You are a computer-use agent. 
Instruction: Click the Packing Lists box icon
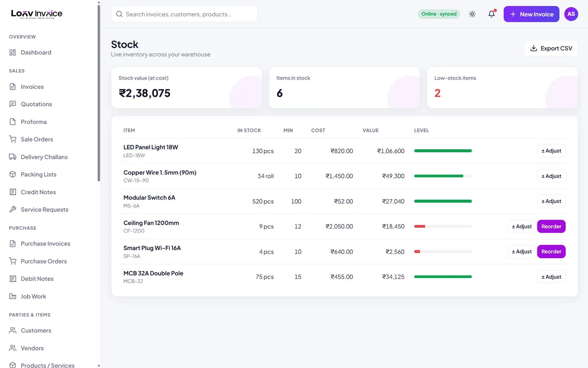point(13,174)
